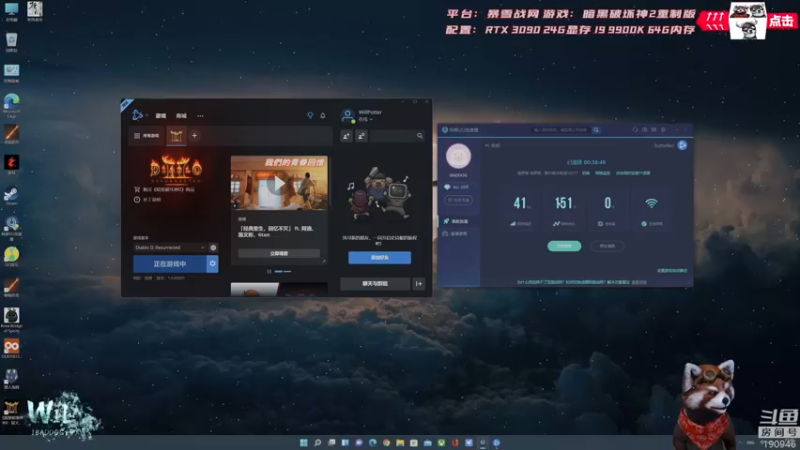The image size is (800, 450).
Task: Open the patch notes link with clock icon
Action: (x=148, y=199)
